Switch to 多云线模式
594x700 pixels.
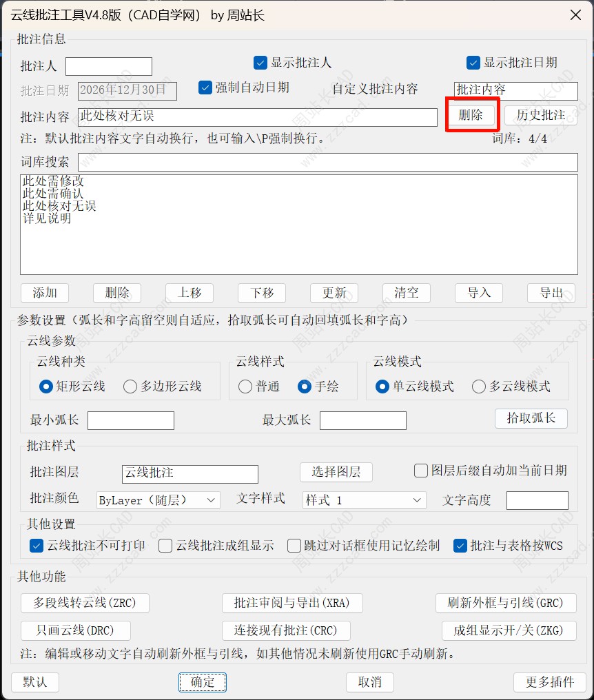(x=479, y=386)
